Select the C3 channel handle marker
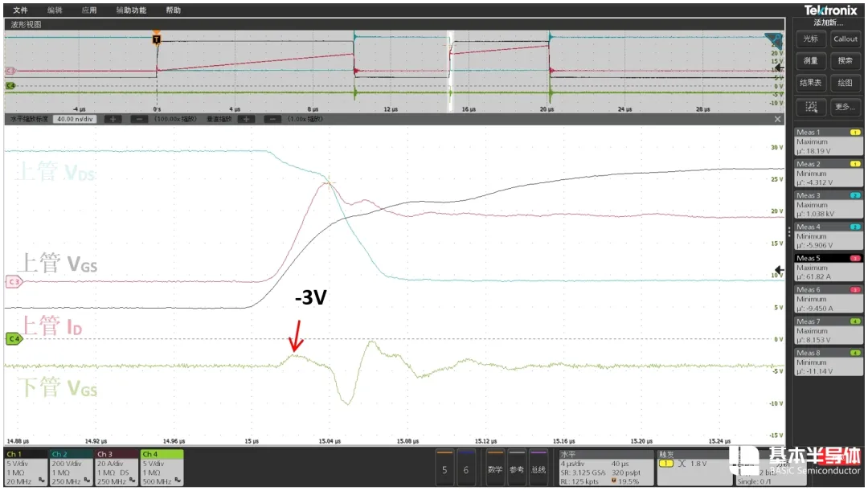Image resolution: width=868 pixels, height=491 pixels. (13, 281)
